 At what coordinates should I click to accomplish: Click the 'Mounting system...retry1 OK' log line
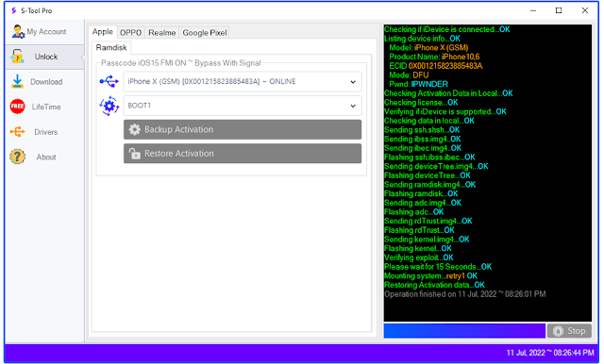pyautogui.click(x=430, y=276)
